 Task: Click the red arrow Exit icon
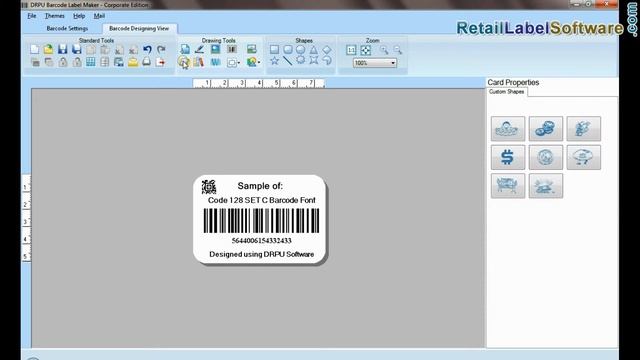160,62
